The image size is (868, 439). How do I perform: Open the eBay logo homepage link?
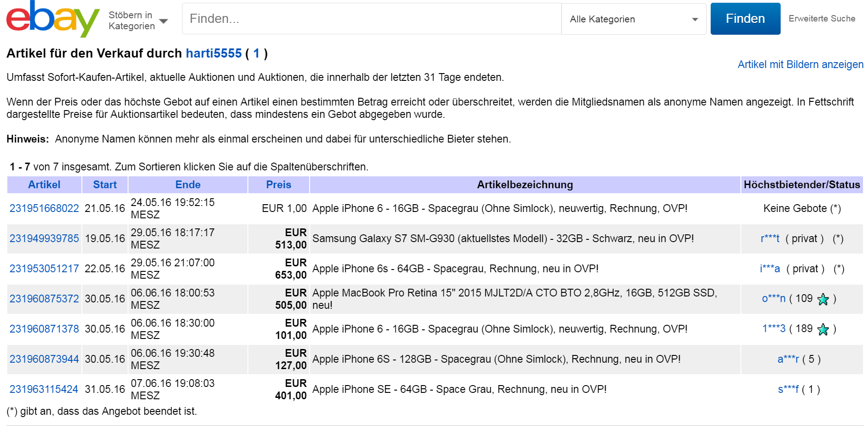click(x=53, y=19)
